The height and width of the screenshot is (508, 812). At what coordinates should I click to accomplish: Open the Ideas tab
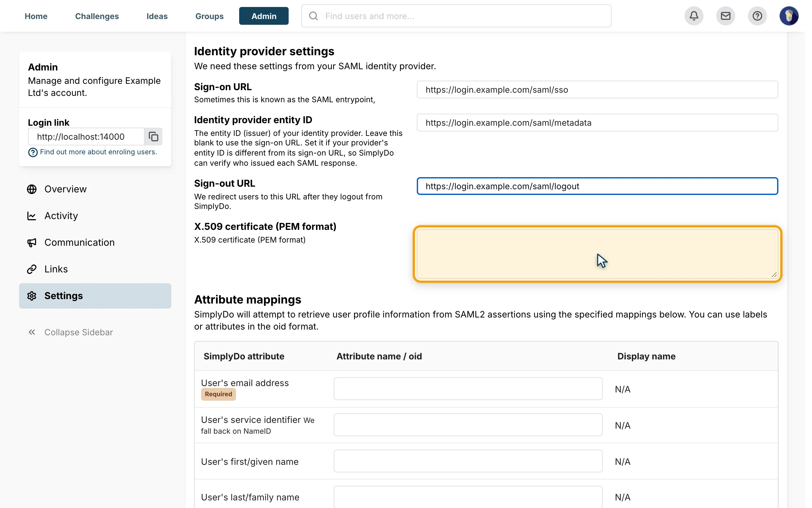pos(157,16)
